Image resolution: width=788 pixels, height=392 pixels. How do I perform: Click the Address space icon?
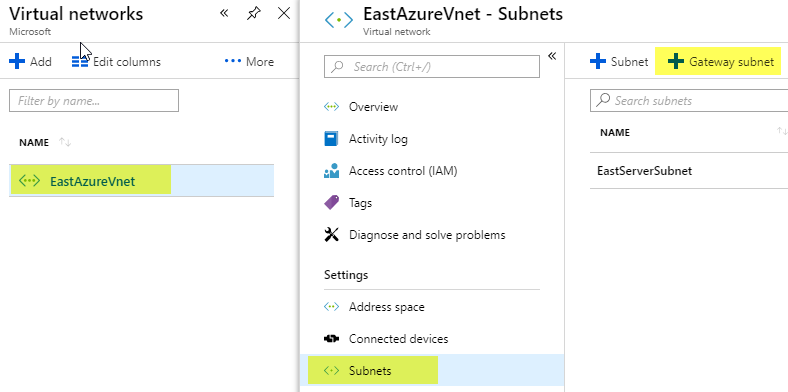pyautogui.click(x=332, y=307)
